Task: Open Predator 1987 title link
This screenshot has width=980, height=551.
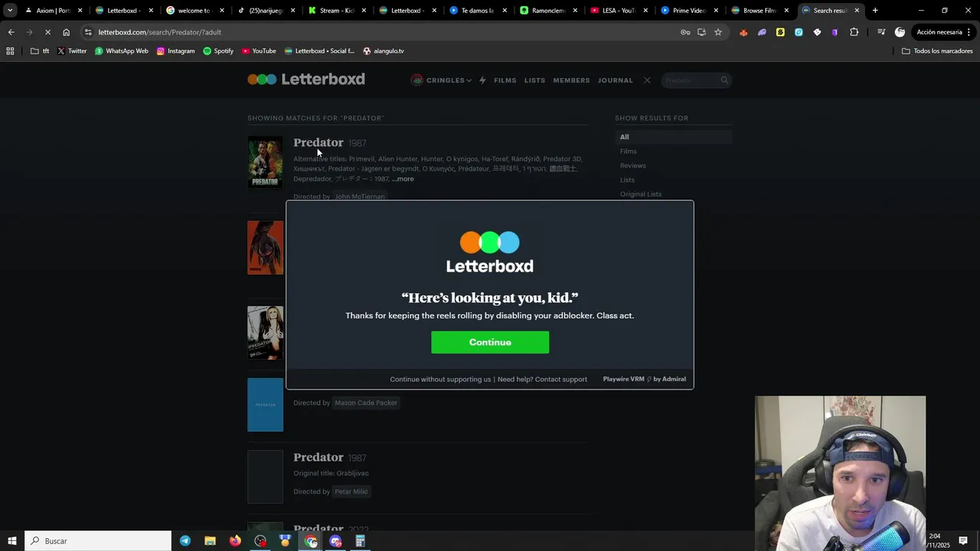Action: click(318, 142)
